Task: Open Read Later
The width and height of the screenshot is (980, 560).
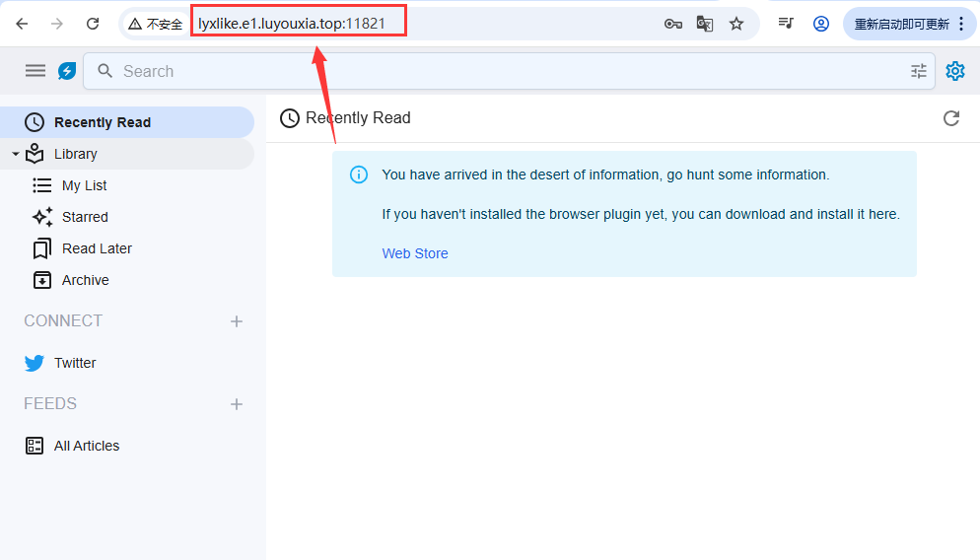Action: coord(97,248)
